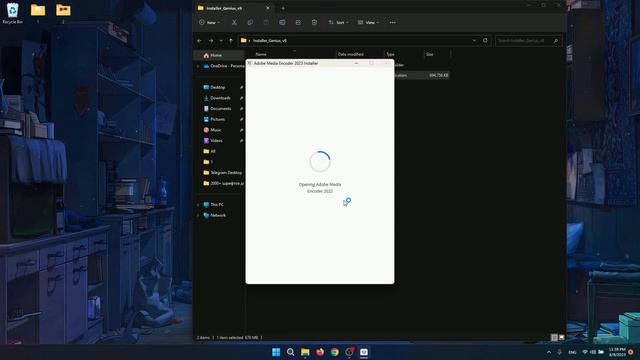Image resolution: width=640 pixels, height=360 pixels.
Task: Open Desktop in Quick access
Action: point(218,87)
